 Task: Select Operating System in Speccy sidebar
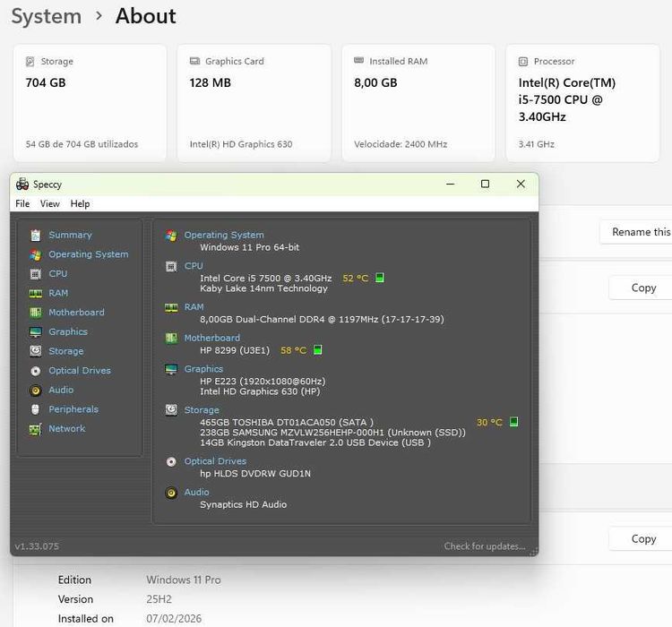(x=89, y=254)
